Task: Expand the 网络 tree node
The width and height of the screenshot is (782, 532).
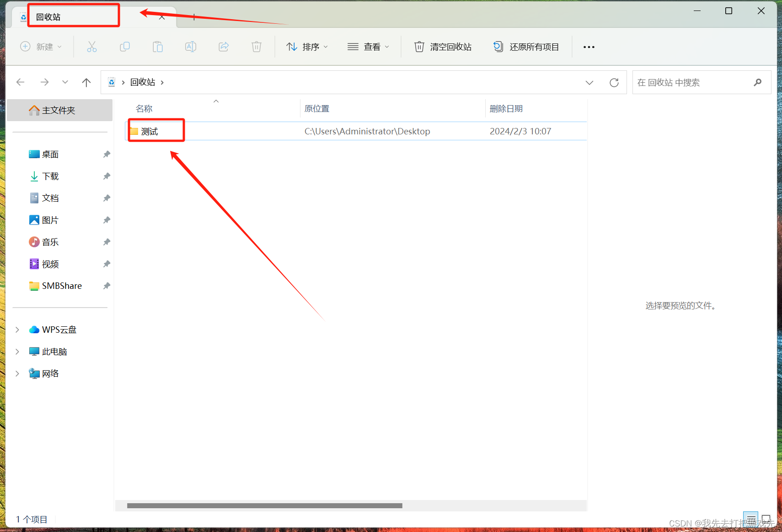Action: pyautogui.click(x=17, y=374)
